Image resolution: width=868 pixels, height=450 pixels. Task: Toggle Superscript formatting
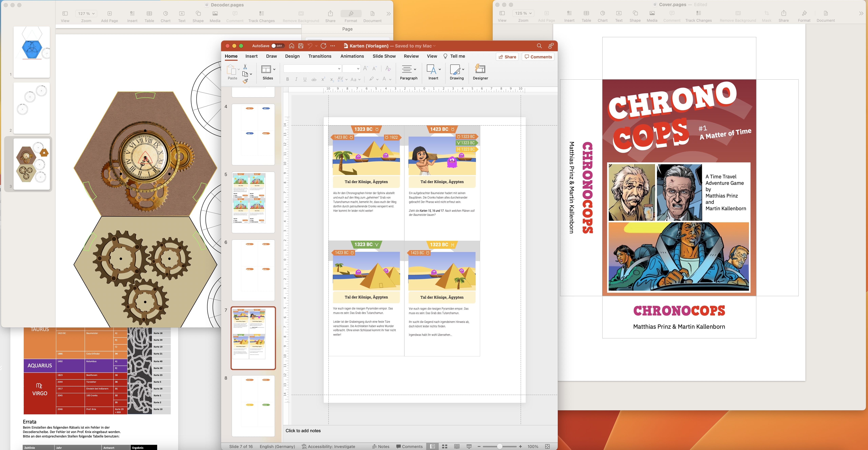tap(323, 79)
